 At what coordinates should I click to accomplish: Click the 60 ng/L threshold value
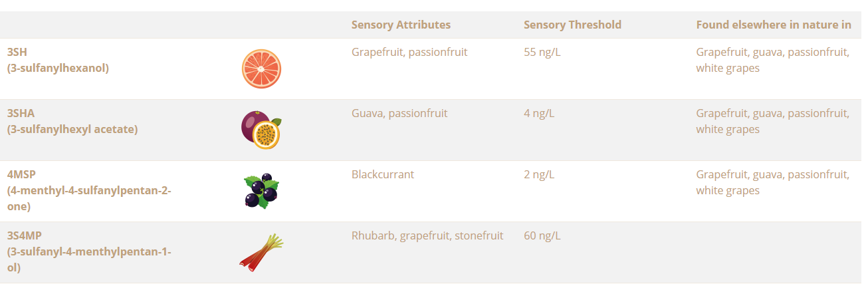point(542,235)
